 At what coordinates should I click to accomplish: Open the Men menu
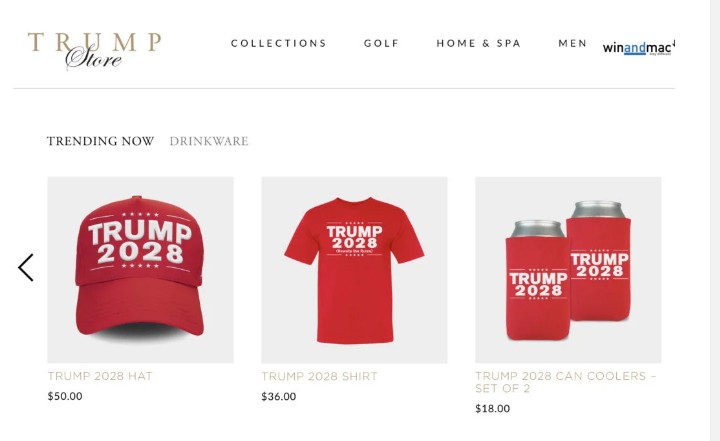click(x=573, y=43)
